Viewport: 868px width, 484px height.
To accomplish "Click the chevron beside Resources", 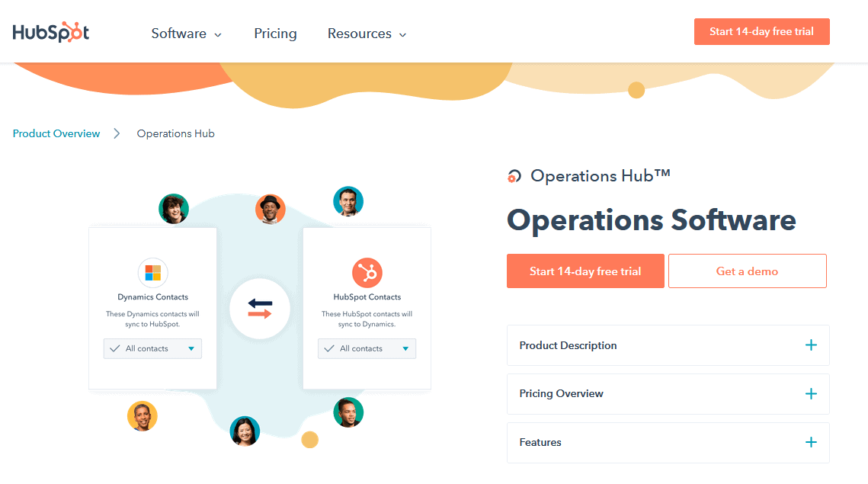I will point(403,35).
